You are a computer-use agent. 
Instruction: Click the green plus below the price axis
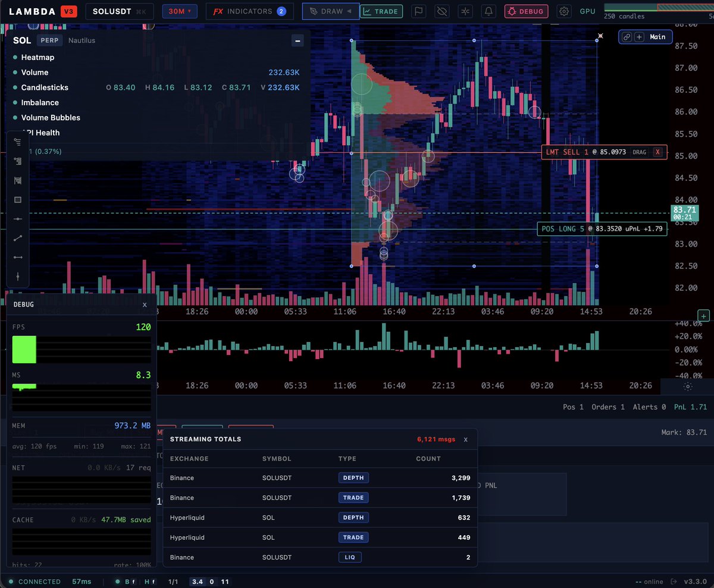pos(703,316)
